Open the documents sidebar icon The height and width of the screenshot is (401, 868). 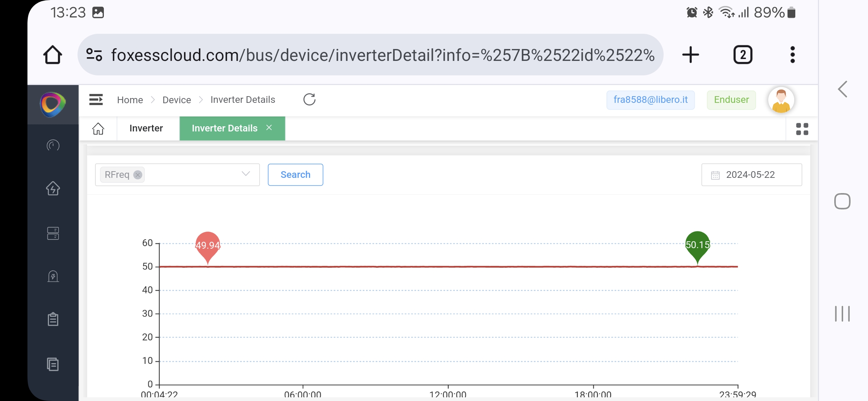[53, 364]
